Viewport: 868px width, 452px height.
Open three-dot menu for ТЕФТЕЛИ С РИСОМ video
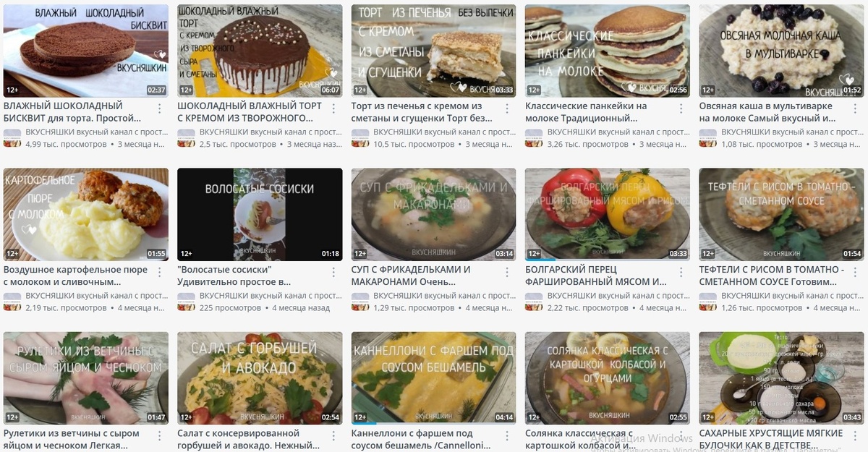click(x=856, y=272)
